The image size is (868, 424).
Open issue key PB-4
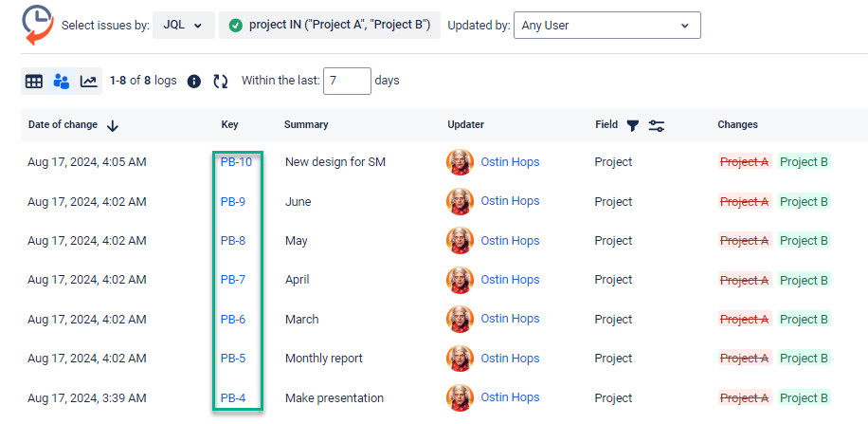point(233,398)
